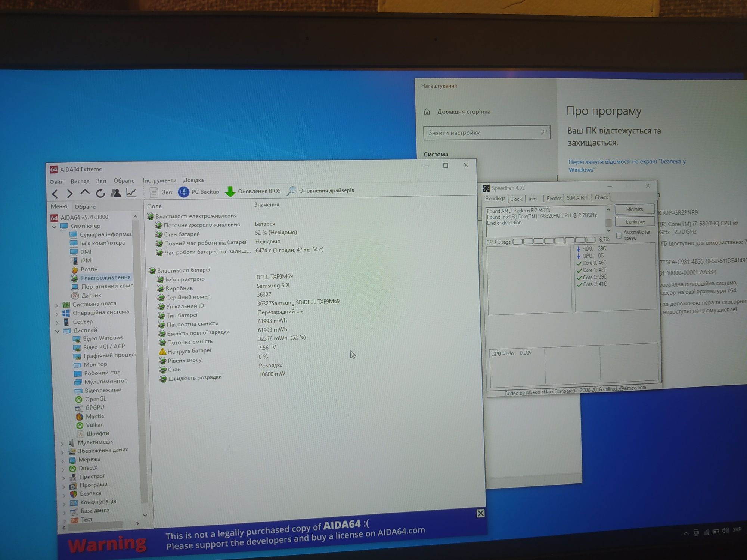Select Шрифти tree item
The height and width of the screenshot is (560, 747).
coord(93,433)
